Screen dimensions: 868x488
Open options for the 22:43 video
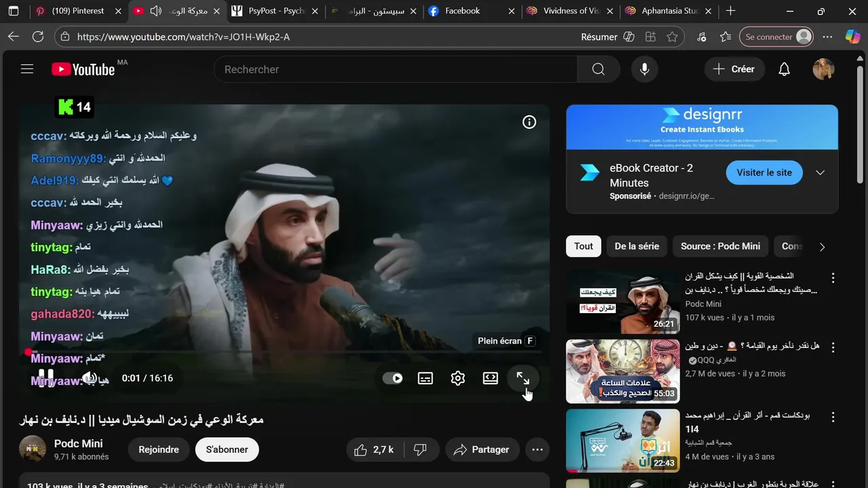coord(833,417)
